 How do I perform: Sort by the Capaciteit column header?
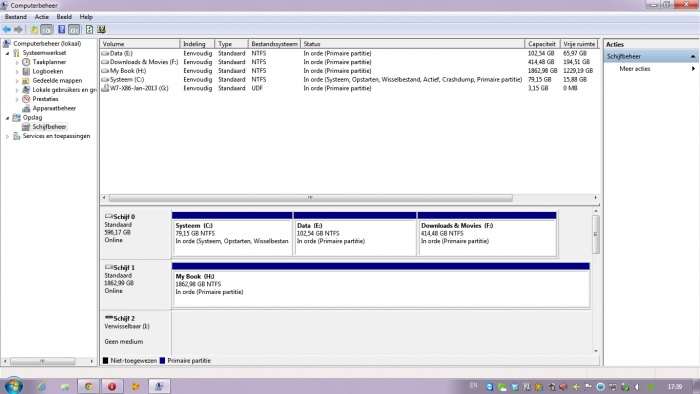[542, 44]
